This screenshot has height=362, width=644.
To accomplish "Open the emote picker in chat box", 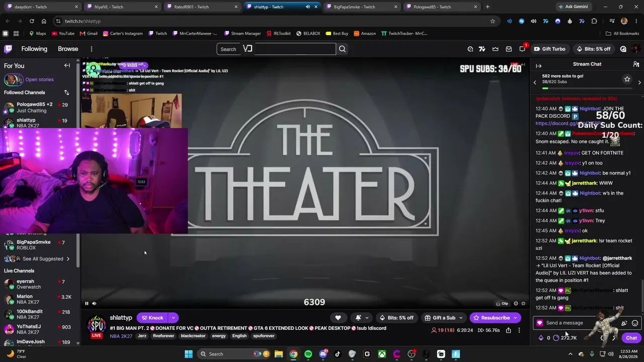I will [x=635, y=323].
